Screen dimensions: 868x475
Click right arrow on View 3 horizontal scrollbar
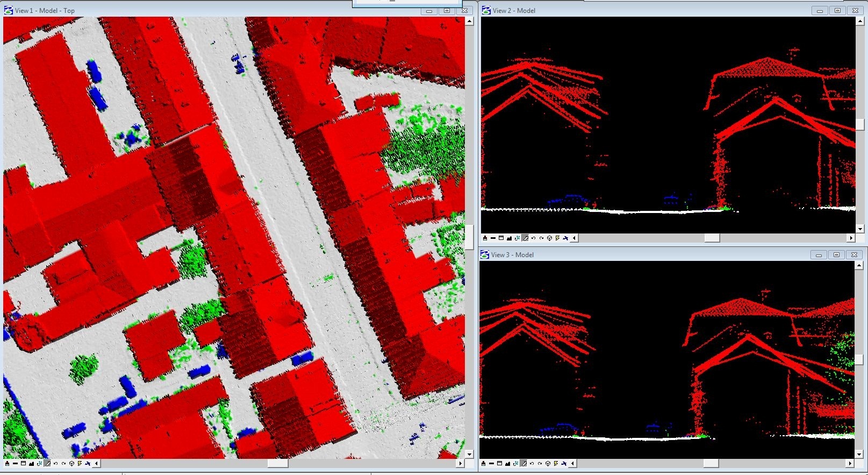coord(850,463)
